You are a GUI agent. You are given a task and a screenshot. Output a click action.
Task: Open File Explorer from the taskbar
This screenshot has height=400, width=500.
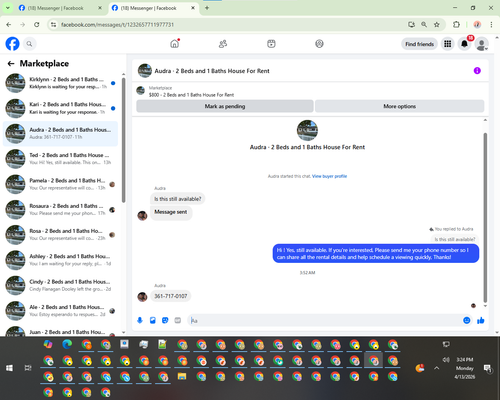pos(182,376)
